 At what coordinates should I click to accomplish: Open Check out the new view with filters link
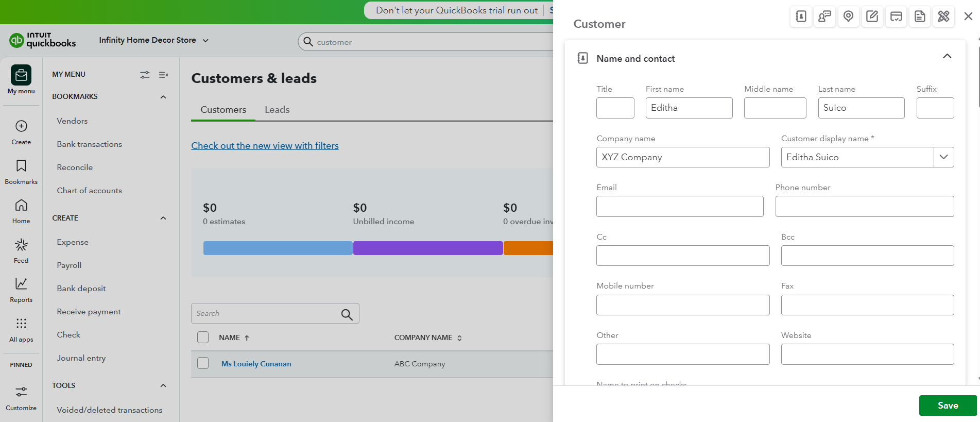[265, 146]
